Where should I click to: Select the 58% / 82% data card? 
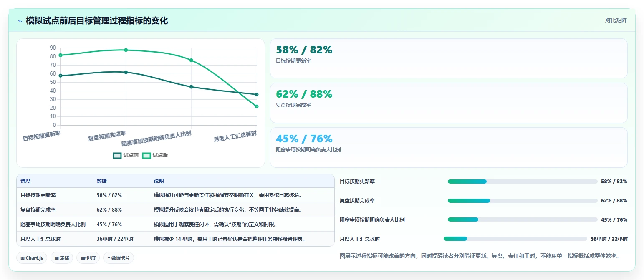449,58
